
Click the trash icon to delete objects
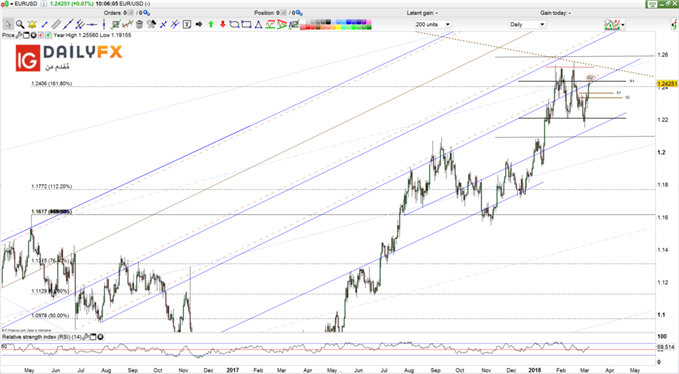[139, 25]
